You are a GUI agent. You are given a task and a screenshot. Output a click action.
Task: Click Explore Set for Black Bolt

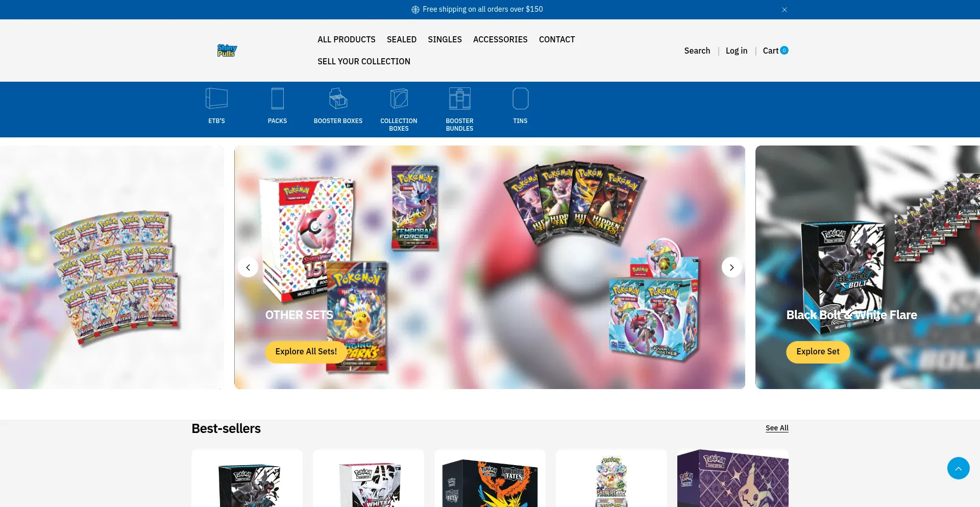tap(818, 352)
